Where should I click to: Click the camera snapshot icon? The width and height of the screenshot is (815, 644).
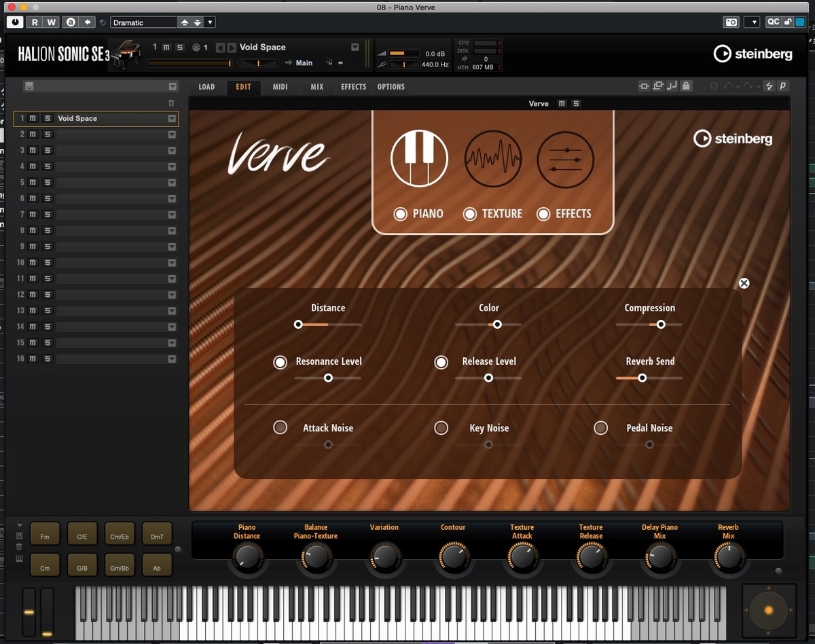pos(731,22)
